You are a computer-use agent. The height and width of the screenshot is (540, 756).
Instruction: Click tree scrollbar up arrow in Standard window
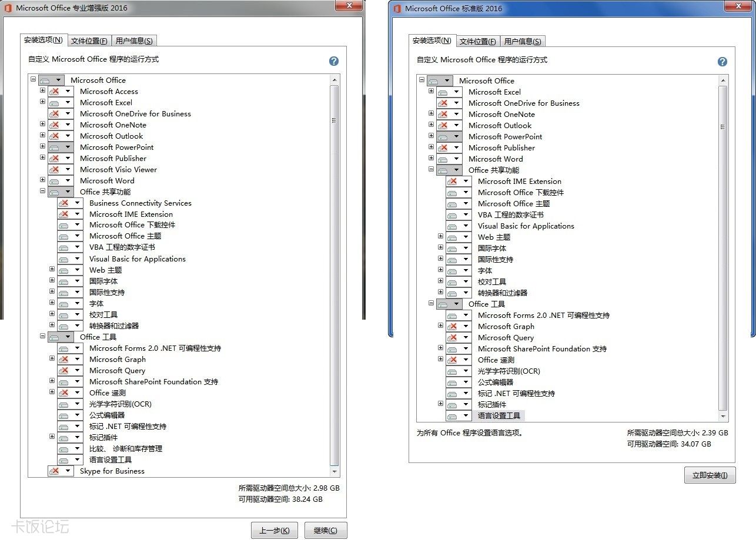[x=723, y=81]
